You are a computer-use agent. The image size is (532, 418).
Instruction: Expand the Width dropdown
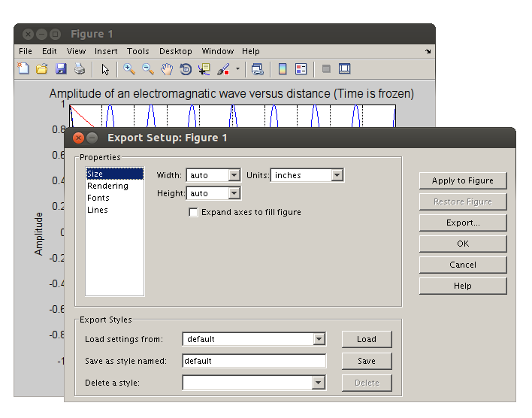coord(234,175)
